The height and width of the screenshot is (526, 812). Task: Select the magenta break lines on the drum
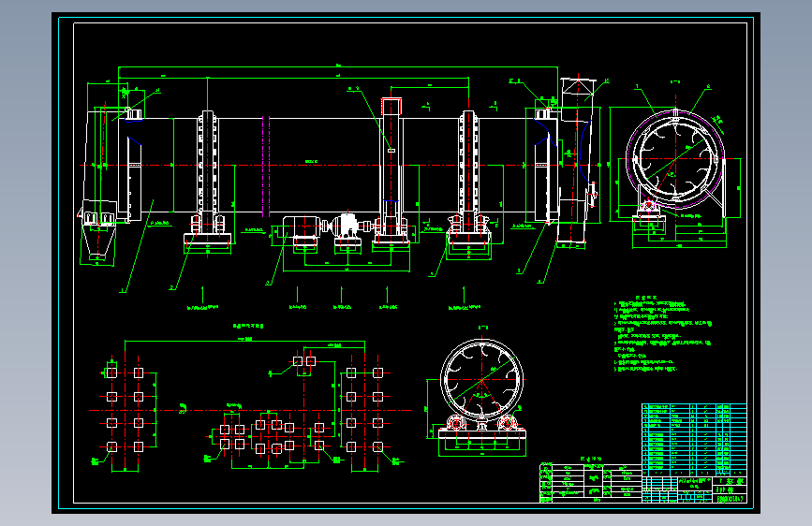266,167
